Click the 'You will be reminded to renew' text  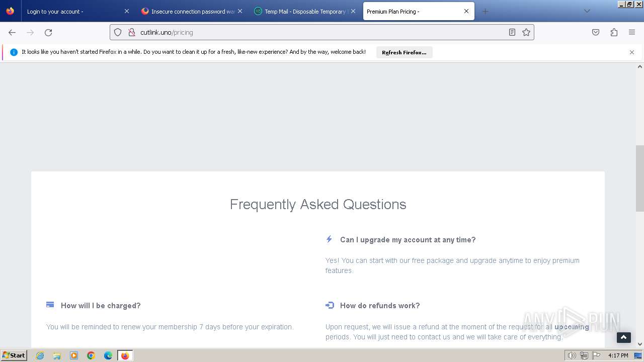tap(170, 327)
